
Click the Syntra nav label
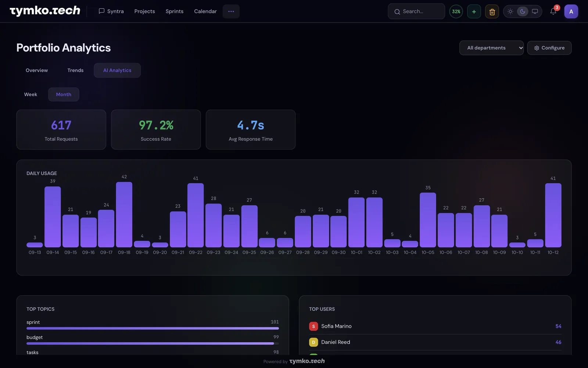tap(115, 11)
